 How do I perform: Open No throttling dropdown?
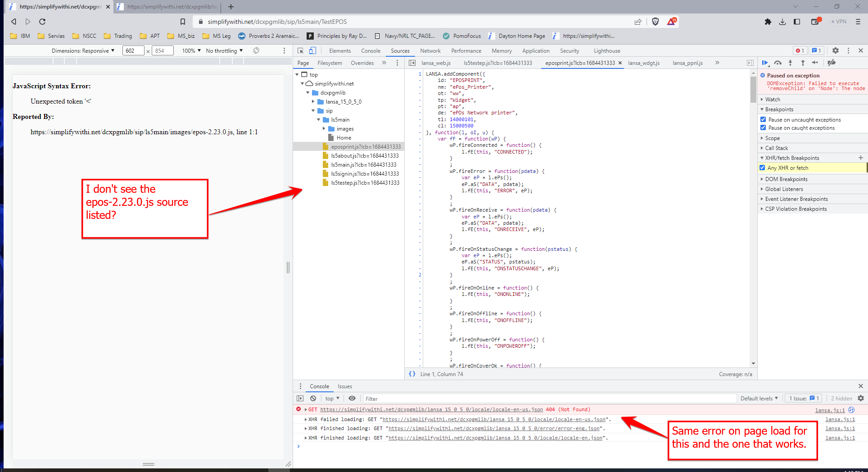pos(225,51)
